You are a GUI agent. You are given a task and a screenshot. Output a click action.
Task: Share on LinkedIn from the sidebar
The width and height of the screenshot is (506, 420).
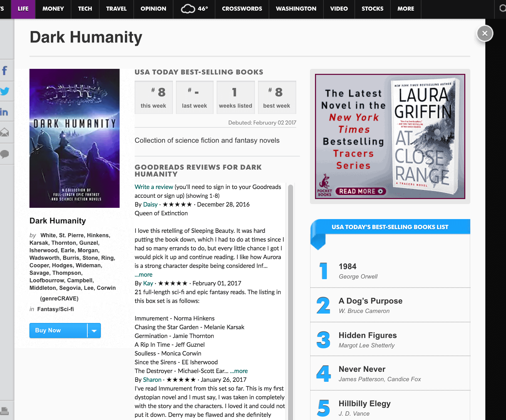click(x=5, y=112)
